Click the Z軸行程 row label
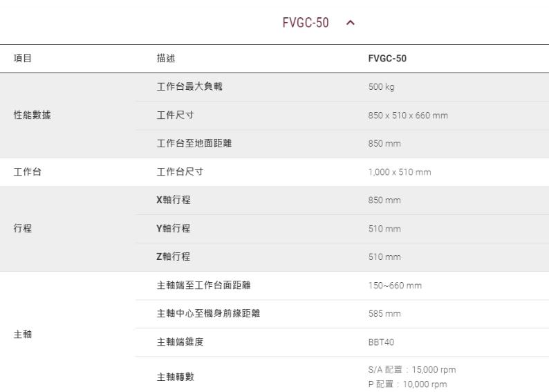Viewport: 549px width, 392px height. [x=174, y=257]
